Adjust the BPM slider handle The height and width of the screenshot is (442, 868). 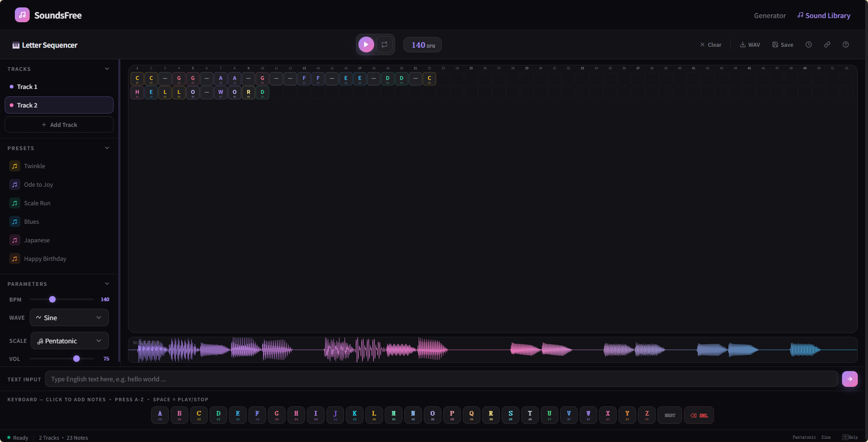(52, 299)
